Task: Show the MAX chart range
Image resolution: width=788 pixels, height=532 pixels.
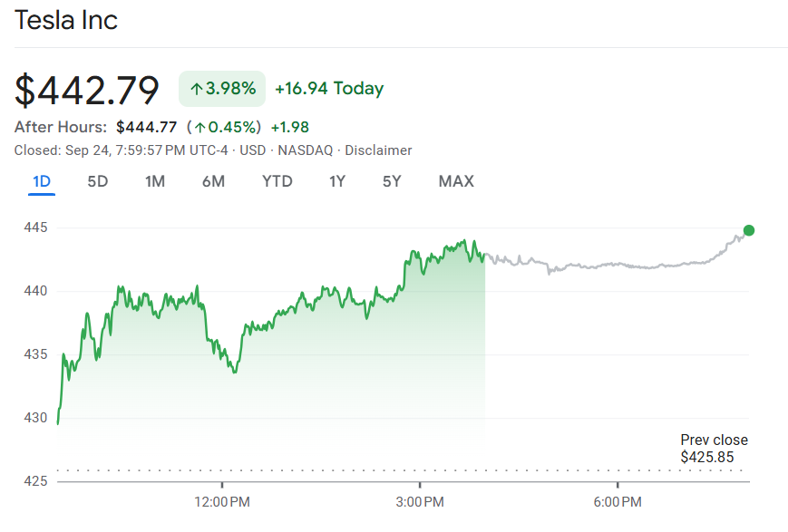Action: coord(456,181)
